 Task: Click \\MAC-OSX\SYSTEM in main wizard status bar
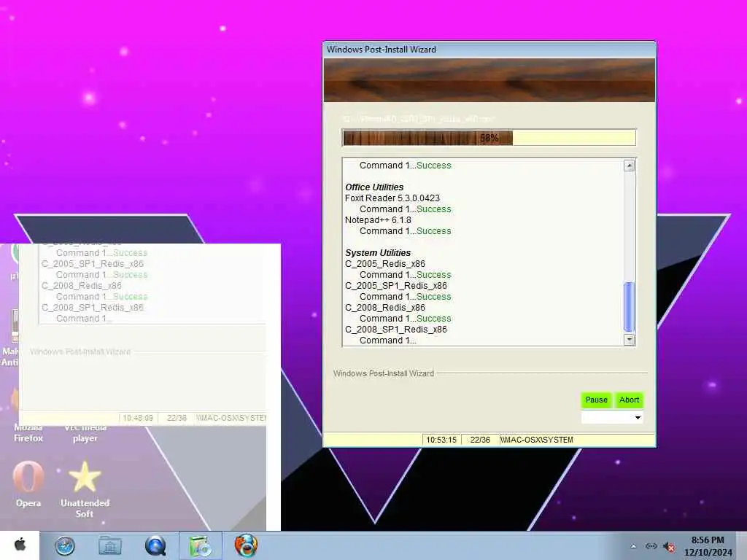536,440
